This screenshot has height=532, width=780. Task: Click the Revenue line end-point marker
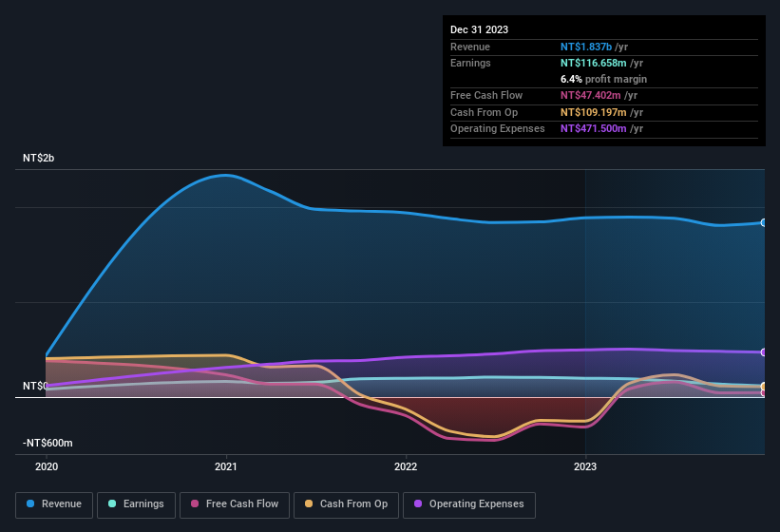click(x=764, y=222)
